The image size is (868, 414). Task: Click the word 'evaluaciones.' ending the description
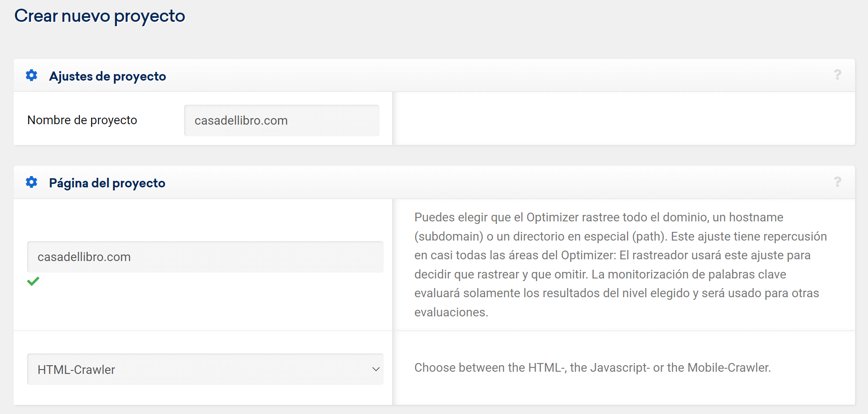click(451, 312)
